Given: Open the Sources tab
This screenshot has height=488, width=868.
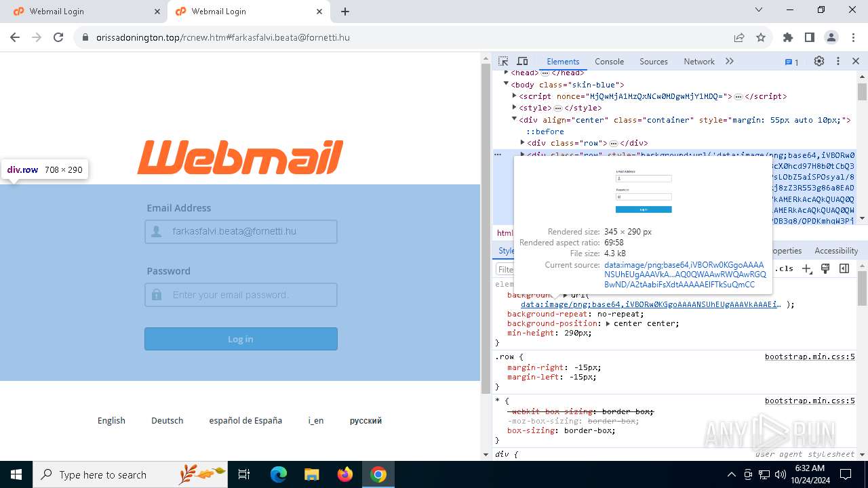Looking at the screenshot, I should [654, 62].
